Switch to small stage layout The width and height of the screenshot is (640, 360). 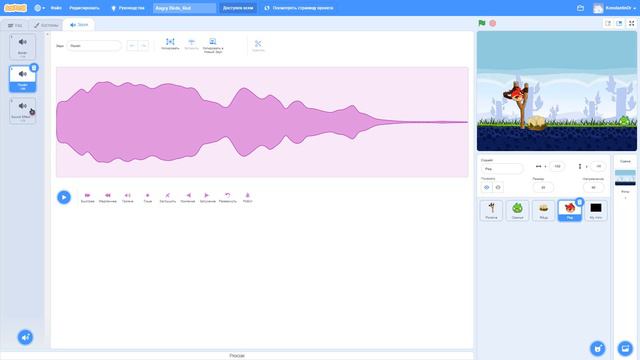608,23
